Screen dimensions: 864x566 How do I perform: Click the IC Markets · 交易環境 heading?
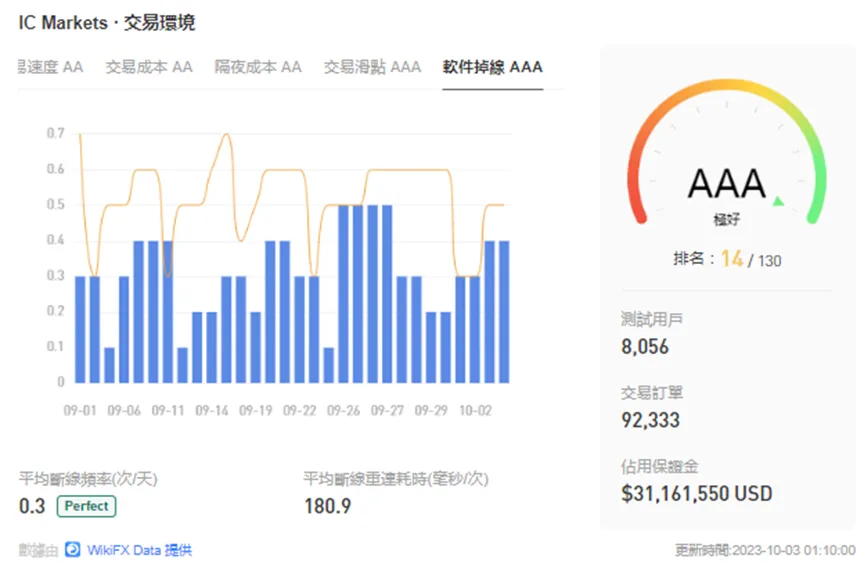[107, 23]
